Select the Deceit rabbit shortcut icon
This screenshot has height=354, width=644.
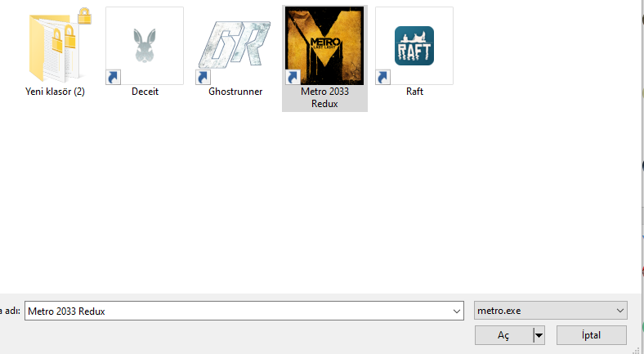point(145,46)
